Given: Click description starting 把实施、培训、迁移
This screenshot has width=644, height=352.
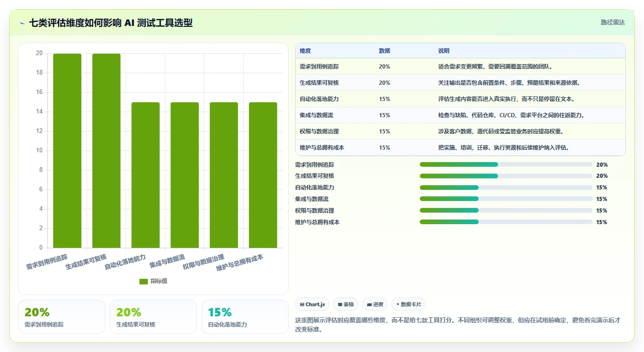Looking at the screenshot, I should point(504,148).
